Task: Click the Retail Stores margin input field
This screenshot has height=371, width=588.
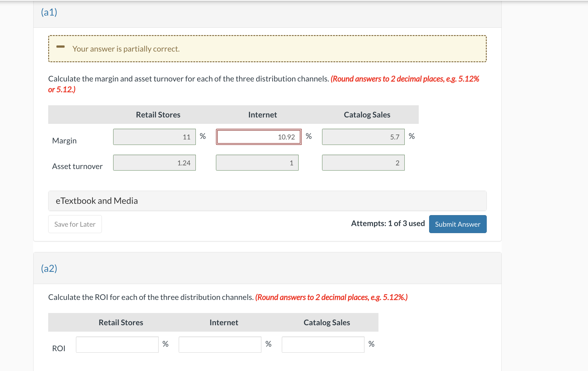Action: coord(154,137)
